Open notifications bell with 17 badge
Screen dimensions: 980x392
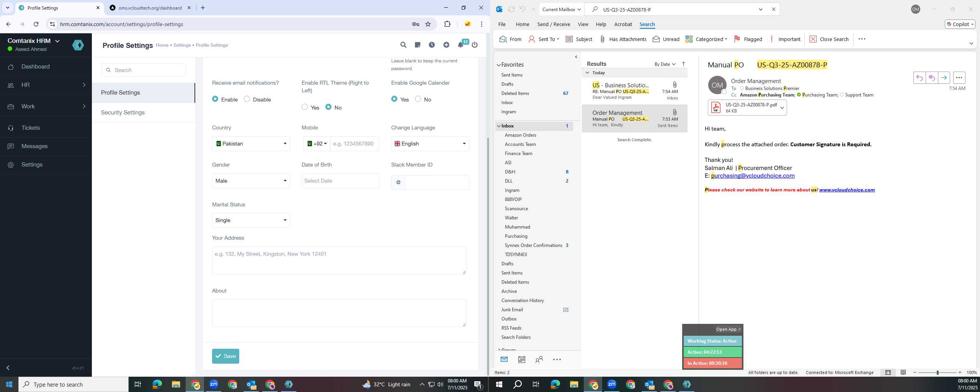pos(461,45)
